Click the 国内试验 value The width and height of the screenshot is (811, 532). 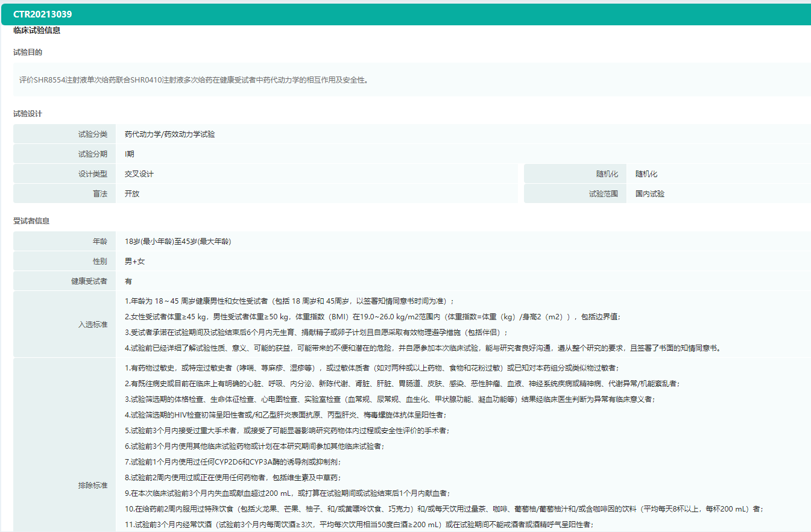pyautogui.click(x=650, y=194)
